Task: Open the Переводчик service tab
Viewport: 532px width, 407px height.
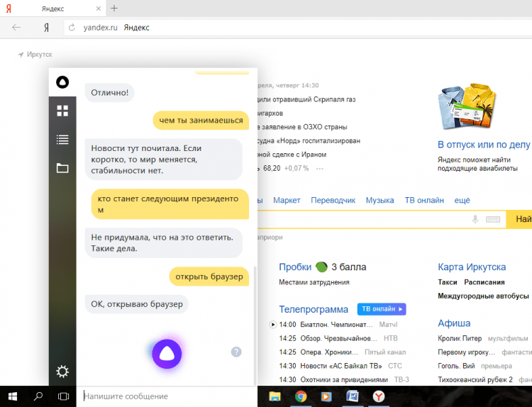Action: tap(333, 201)
